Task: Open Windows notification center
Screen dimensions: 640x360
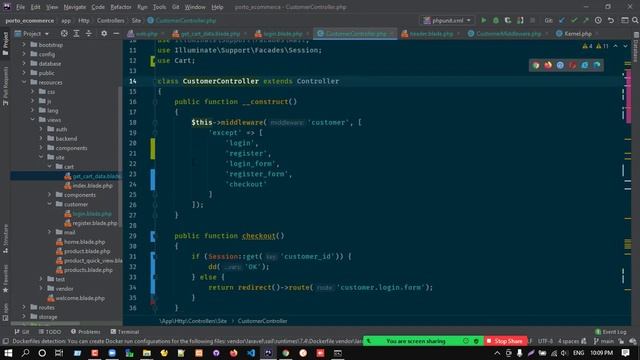Action: 626,353
